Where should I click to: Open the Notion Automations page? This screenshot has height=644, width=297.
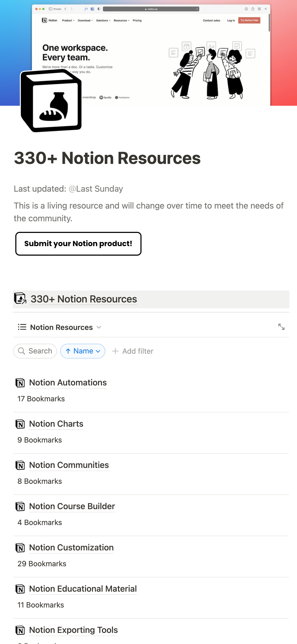tap(68, 383)
